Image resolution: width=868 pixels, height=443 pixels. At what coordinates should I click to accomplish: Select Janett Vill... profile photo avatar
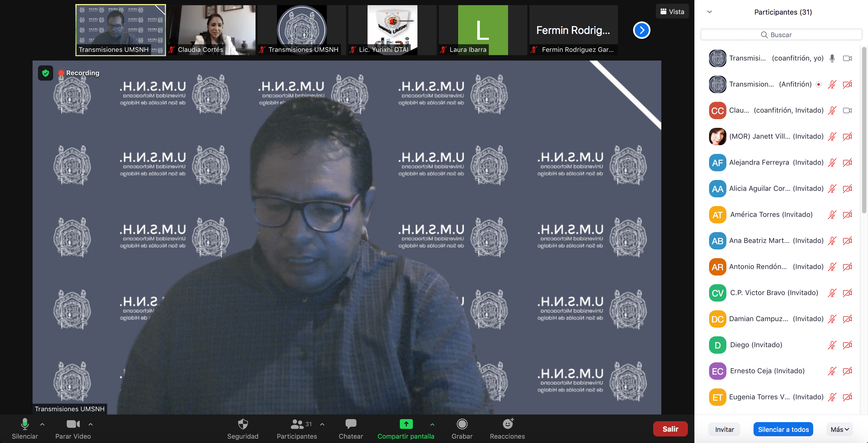pos(717,137)
